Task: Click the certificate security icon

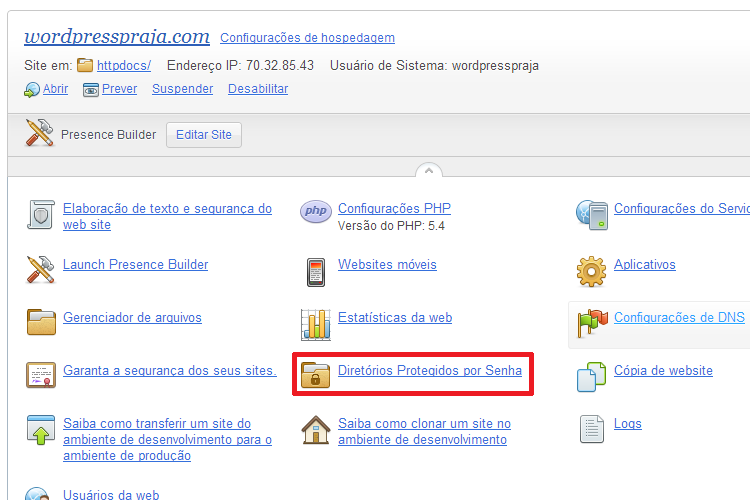Action: 41,375
